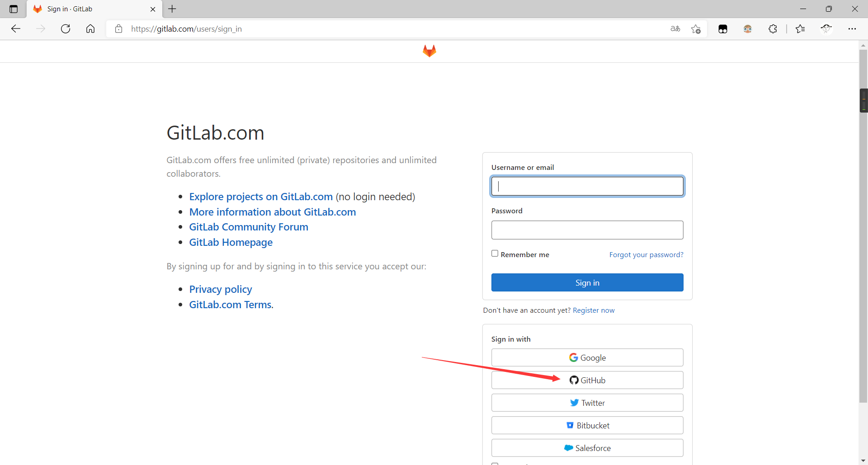Image resolution: width=868 pixels, height=465 pixels.
Task: Open the Tampermonkey extension icon
Action: click(723, 29)
